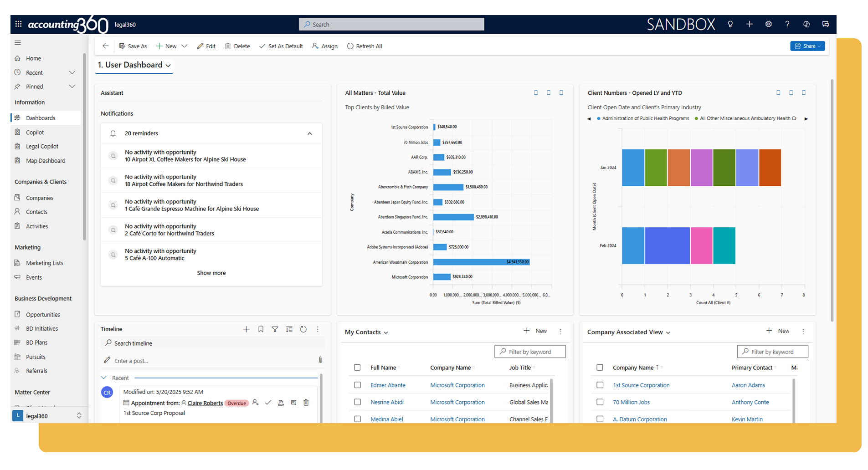The height and width of the screenshot is (470, 868).
Task: Click the settings gear icon
Action: coord(768,24)
